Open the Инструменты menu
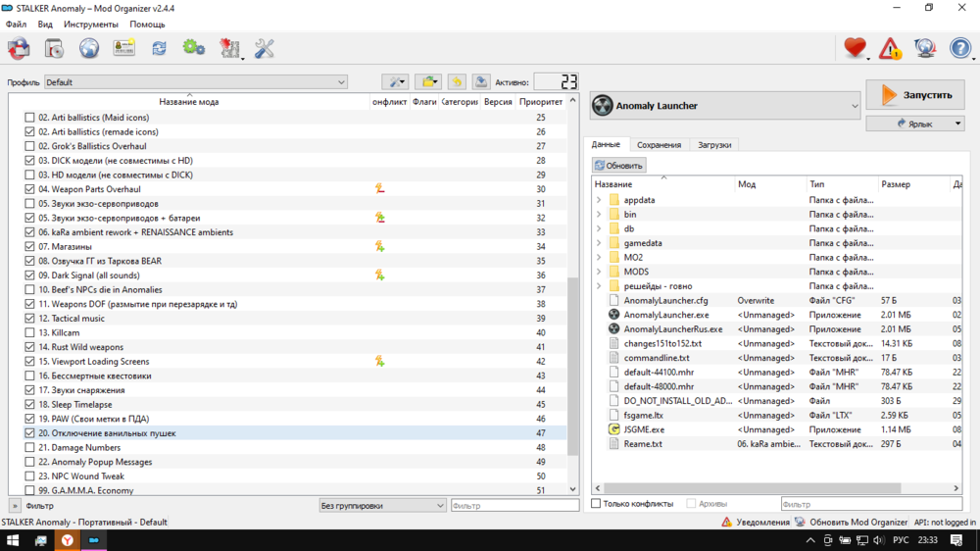980x551 pixels. (x=90, y=25)
